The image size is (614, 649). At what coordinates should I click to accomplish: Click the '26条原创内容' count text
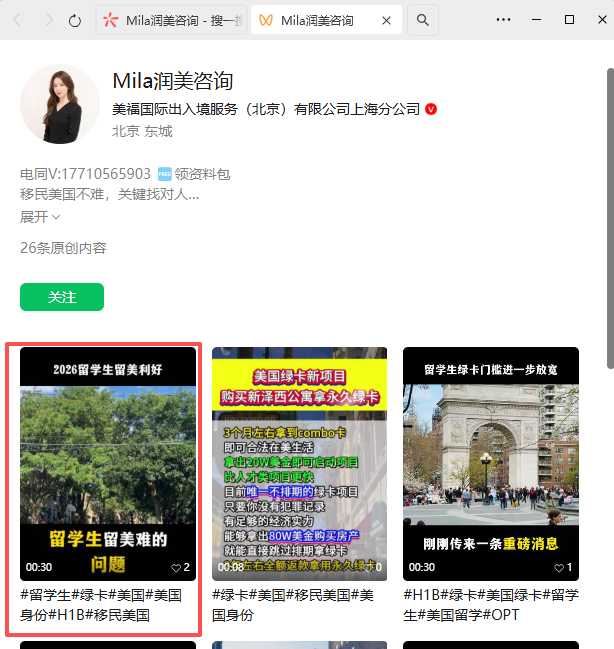click(x=63, y=248)
